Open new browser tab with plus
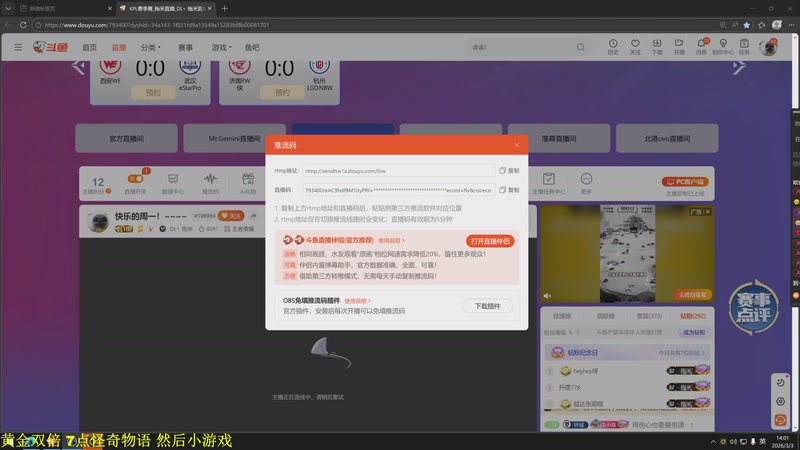The image size is (800, 450). pos(224,8)
